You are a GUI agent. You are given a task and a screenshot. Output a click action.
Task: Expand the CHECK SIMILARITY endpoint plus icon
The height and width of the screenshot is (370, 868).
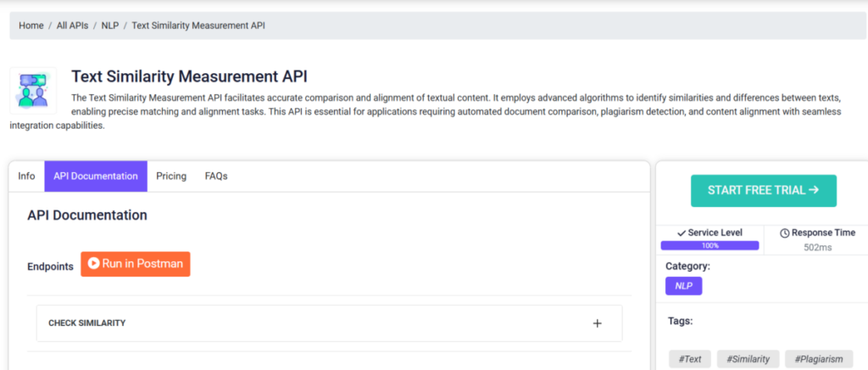598,323
